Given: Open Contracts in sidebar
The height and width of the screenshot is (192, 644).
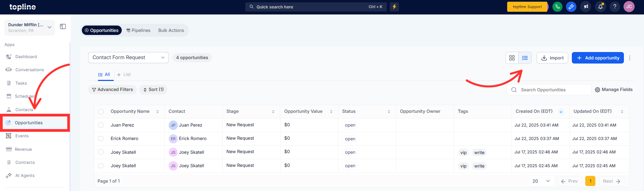Looking at the screenshot, I should (x=25, y=162).
